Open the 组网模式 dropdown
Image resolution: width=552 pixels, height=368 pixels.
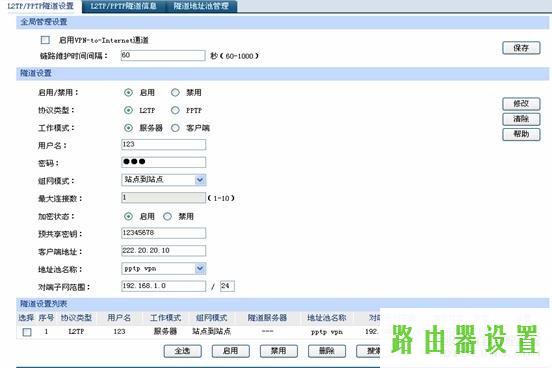pyautogui.click(x=163, y=180)
